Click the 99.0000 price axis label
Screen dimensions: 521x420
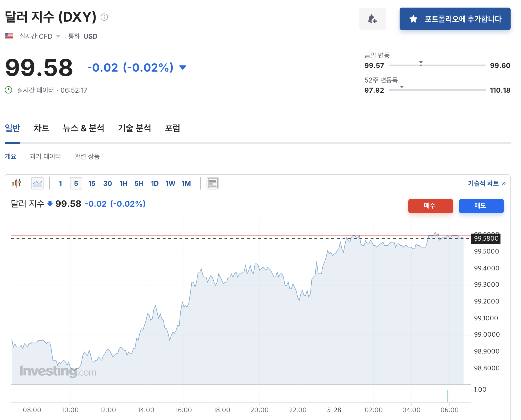click(487, 334)
